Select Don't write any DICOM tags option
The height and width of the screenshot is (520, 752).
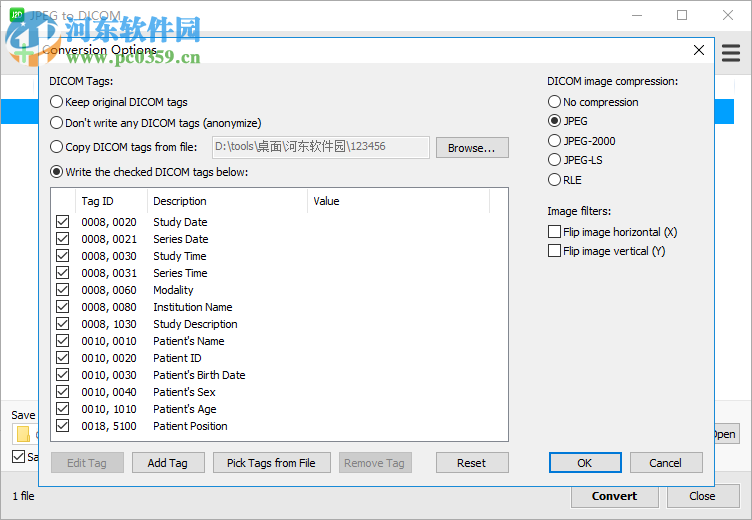156,123
